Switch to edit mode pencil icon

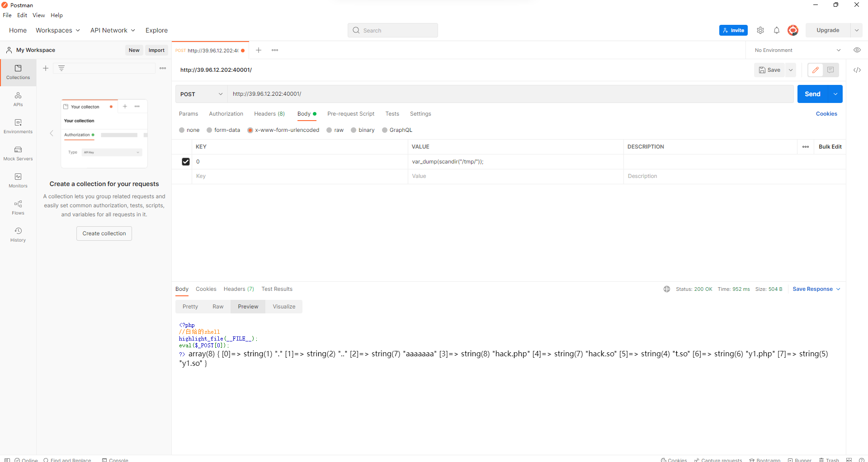click(x=816, y=70)
